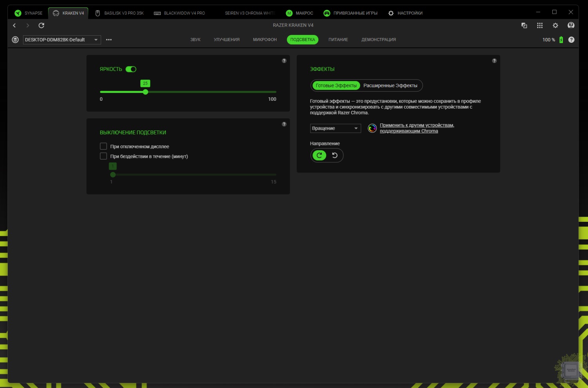588x388 pixels.
Task: Open the profile three-dots menu
Action: click(x=109, y=40)
